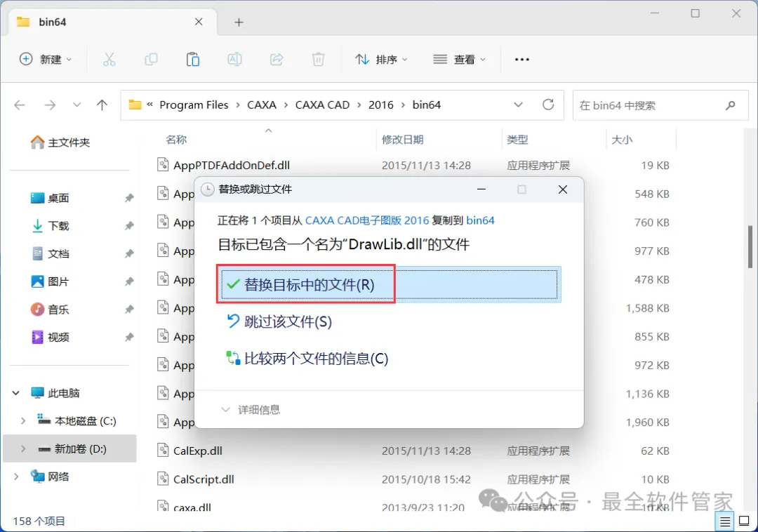Image resolution: width=758 pixels, height=532 pixels.
Task: Sort by 名称 column header
Action: 176,140
